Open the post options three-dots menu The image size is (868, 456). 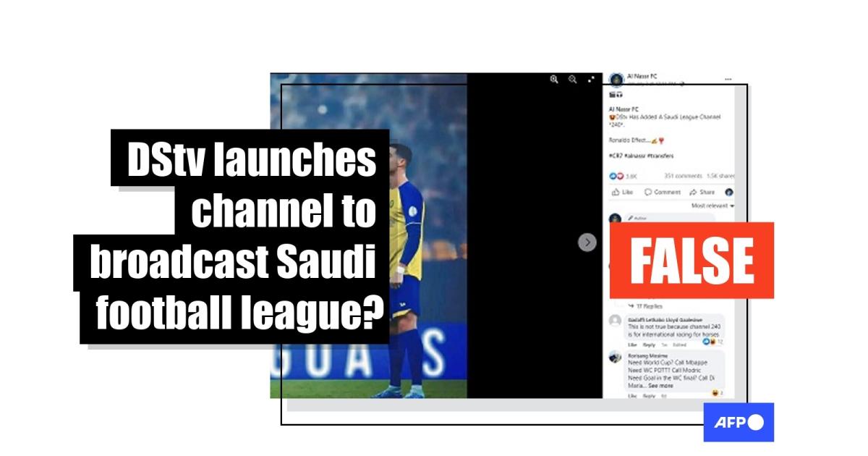tap(728, 78)
